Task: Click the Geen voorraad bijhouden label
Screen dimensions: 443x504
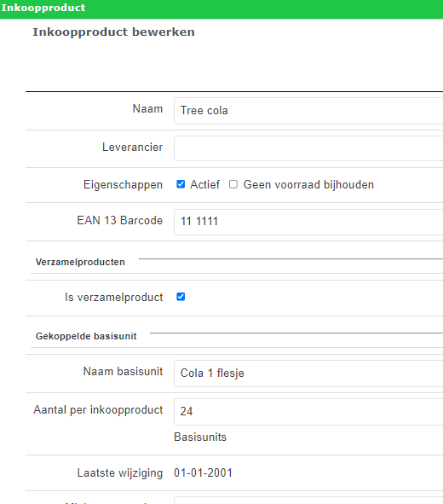Action: 308,185
